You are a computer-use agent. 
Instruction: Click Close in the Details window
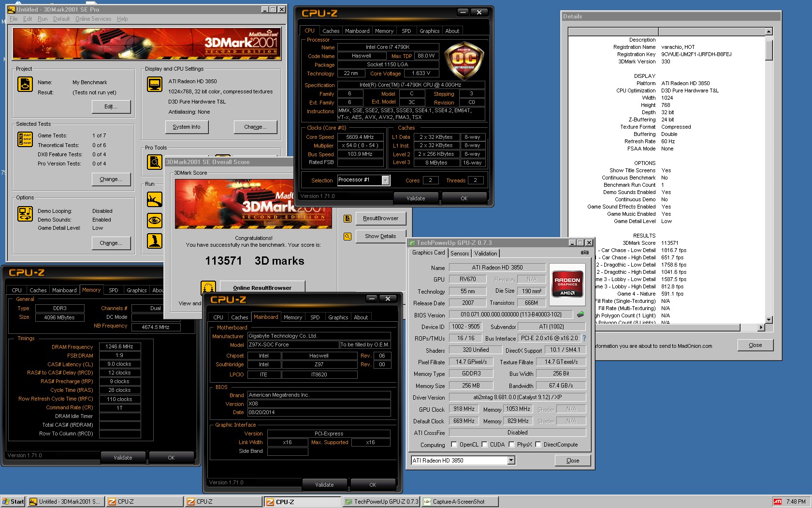coord(755,345)
